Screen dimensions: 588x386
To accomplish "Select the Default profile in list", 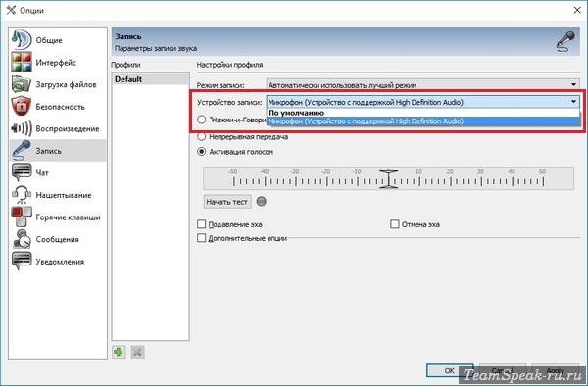I will (x=150, y=79).
